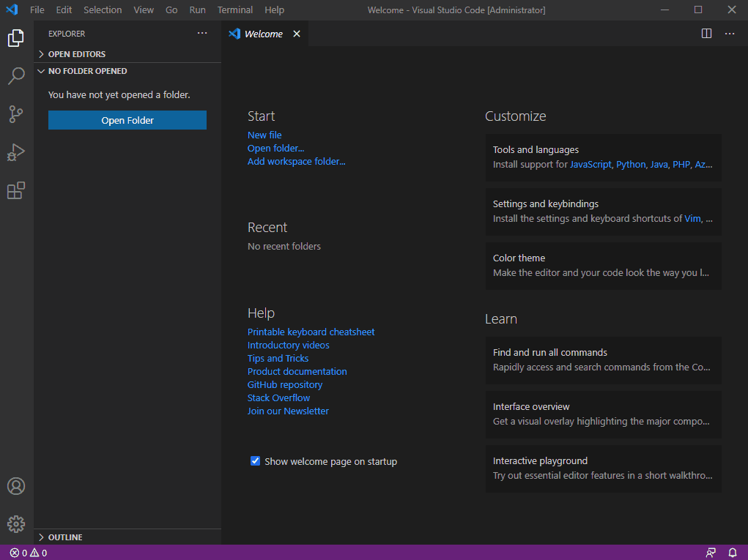Open the Help menu
Screen dimensions: 748x560
pyautogui.click(x=274, y=10)
